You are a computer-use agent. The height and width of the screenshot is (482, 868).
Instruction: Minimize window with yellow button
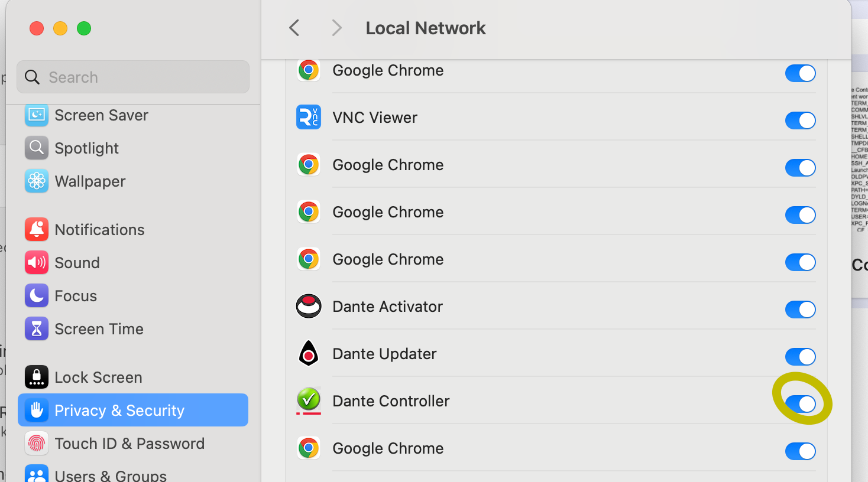pos(60,28)
